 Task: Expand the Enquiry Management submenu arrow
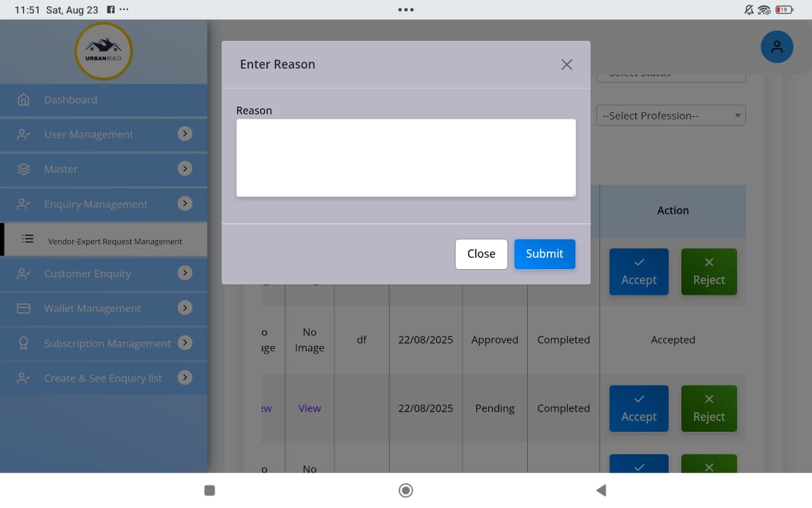pos(185,204)
